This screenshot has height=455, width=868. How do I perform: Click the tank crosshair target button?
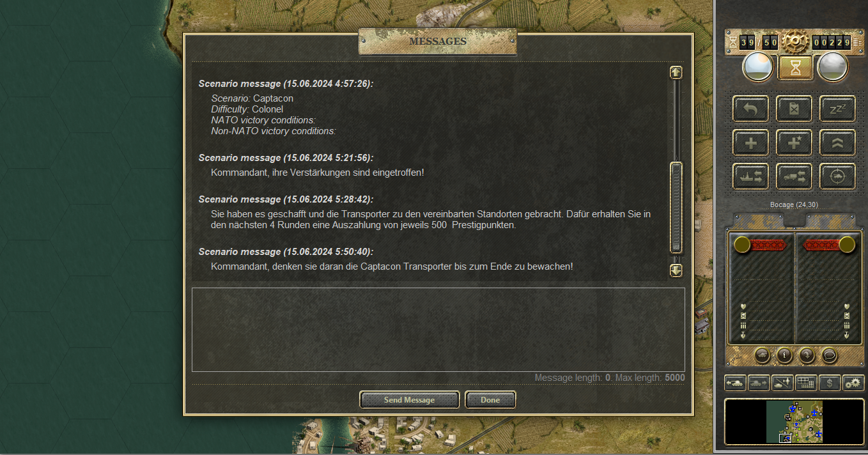pyautogui.click(x=837, y=176)
